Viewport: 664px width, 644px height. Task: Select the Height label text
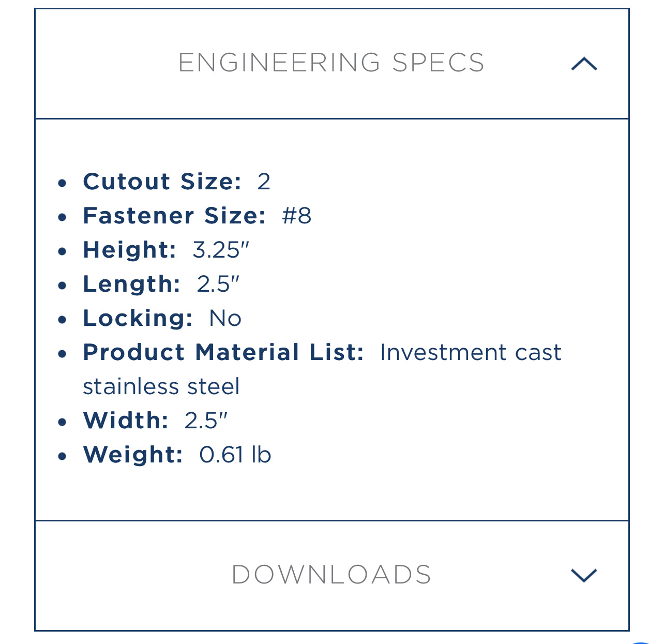click(129, 250)
